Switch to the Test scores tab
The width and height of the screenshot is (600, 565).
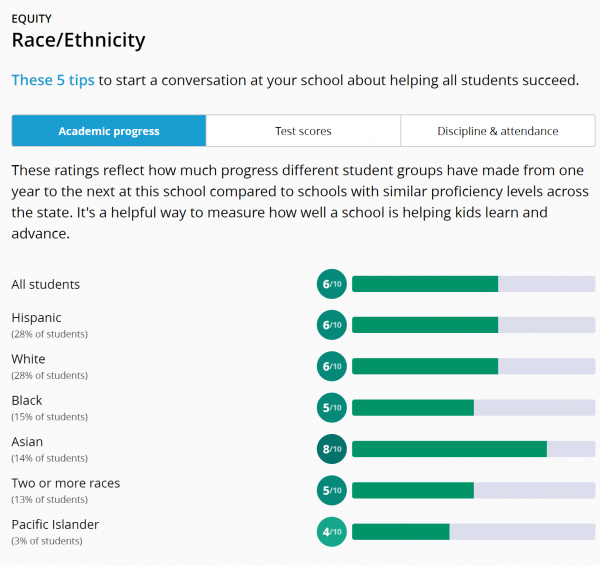coord(303,131)
